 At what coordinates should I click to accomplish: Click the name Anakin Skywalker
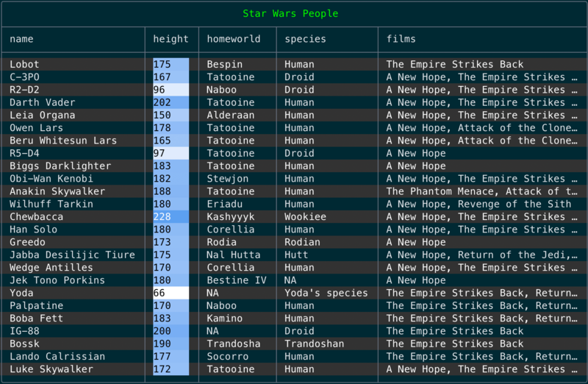(57, 191)
